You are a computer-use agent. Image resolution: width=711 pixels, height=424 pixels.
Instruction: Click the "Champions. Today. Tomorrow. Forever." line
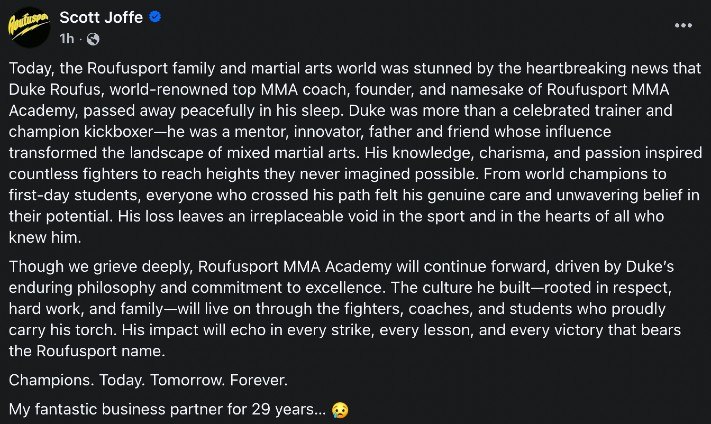(146, 380)
